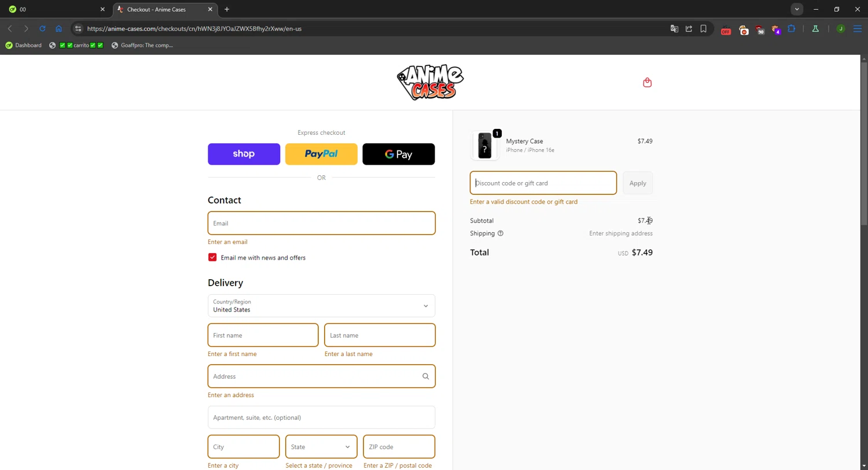Click the translate page icon
The width and height of the screenshot is (868, 470).
tap(674, 28)
